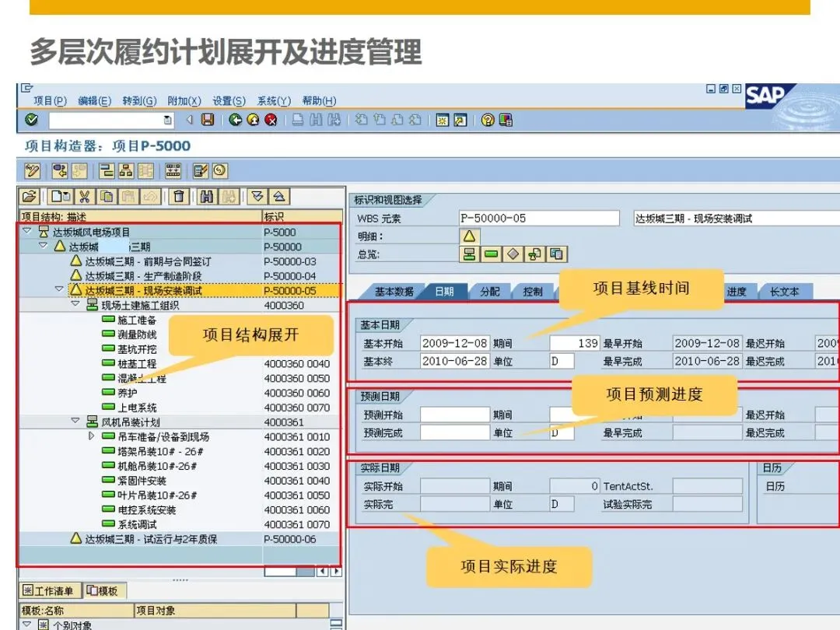Click the WBS 元素 field P-50000-05
This screenshot has width=840, height=630.
[x=539, y=218]
